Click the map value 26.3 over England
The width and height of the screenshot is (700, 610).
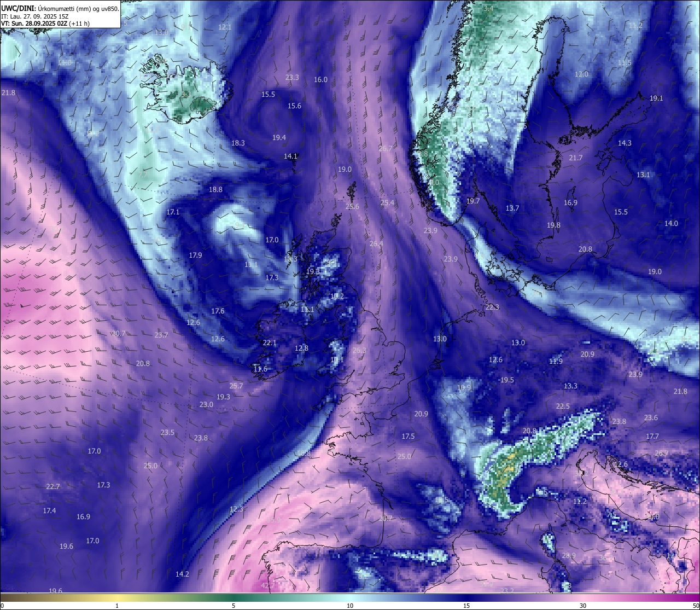click(x=359, y=350)
